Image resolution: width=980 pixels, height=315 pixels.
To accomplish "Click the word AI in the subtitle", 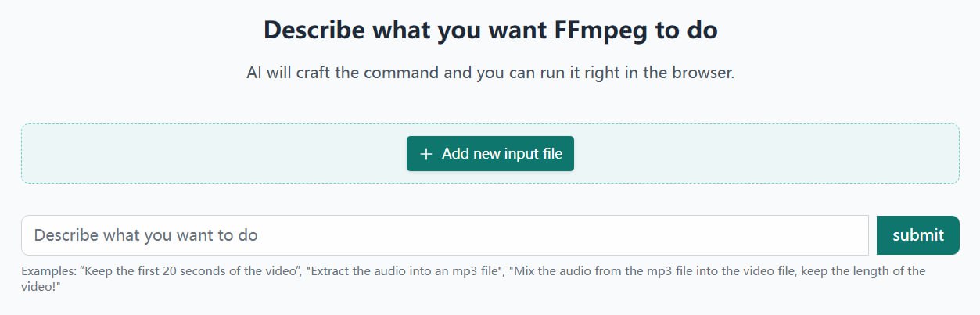I will coord(254,73).
